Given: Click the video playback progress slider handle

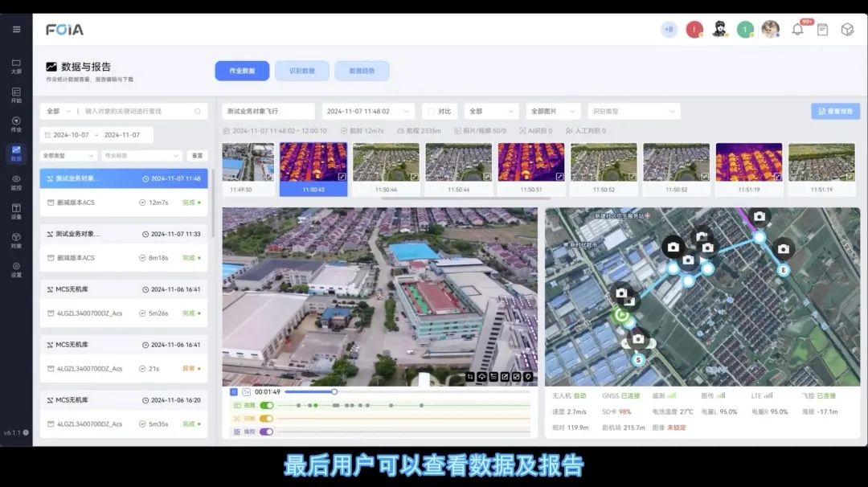Looking at the screenshot, I should click(x=334, y=392).
